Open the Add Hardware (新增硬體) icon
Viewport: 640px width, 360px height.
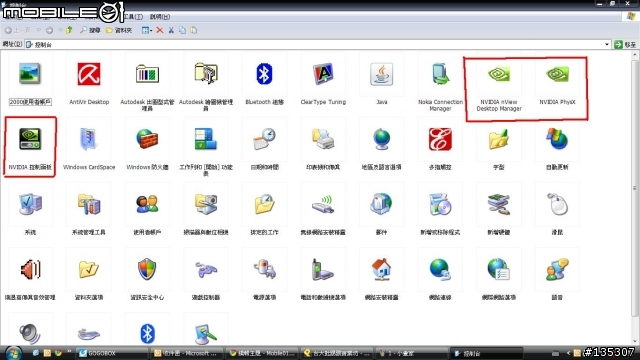tap(499, 204)
